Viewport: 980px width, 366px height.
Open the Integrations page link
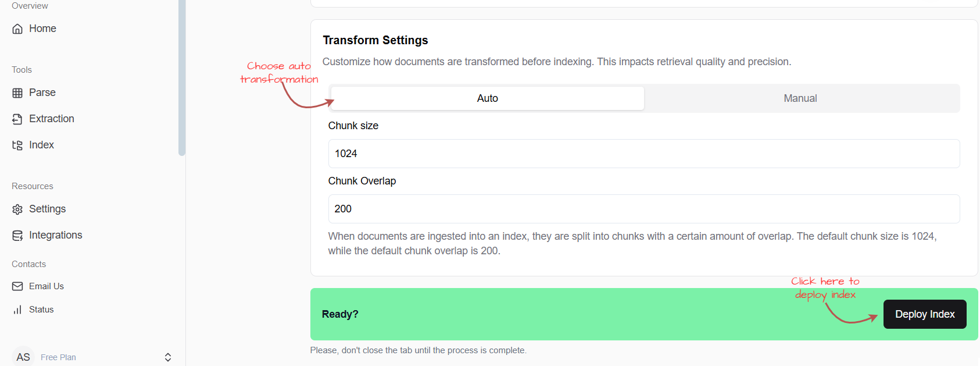click(55, 234)
